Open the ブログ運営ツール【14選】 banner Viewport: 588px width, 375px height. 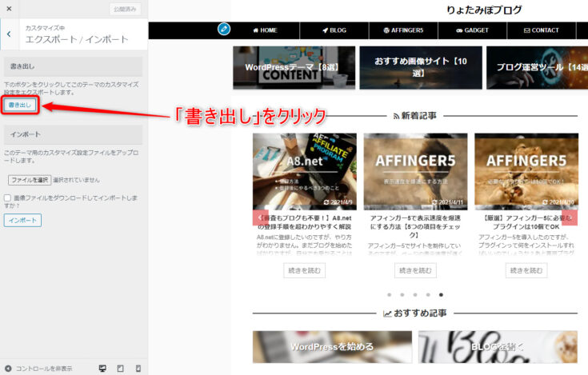(x=537, y=68)
